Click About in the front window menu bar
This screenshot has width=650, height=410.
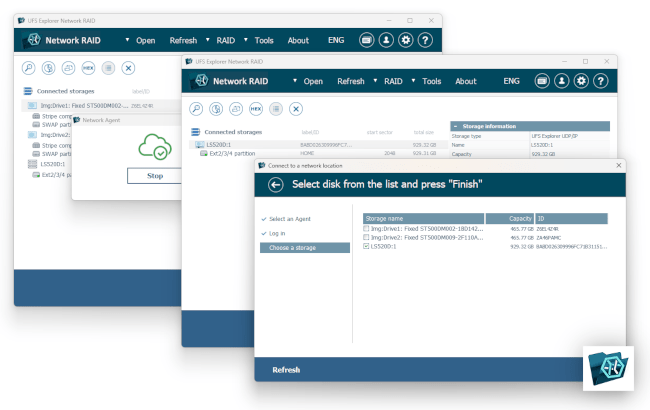point(466,81)
